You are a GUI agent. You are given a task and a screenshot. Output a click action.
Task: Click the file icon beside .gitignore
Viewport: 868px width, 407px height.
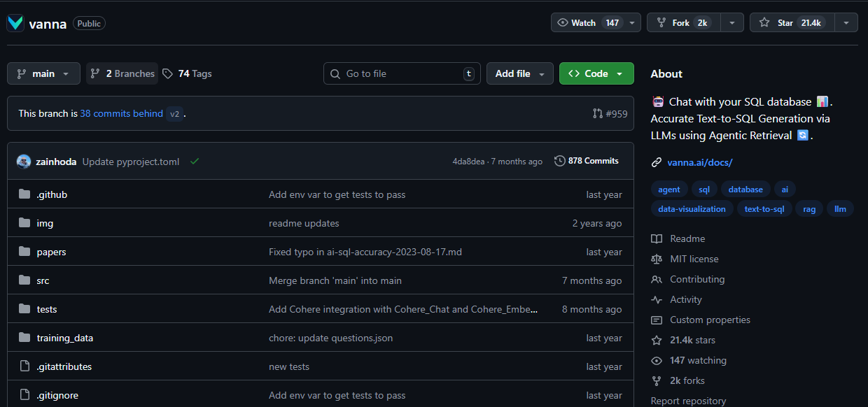[24, 395]
